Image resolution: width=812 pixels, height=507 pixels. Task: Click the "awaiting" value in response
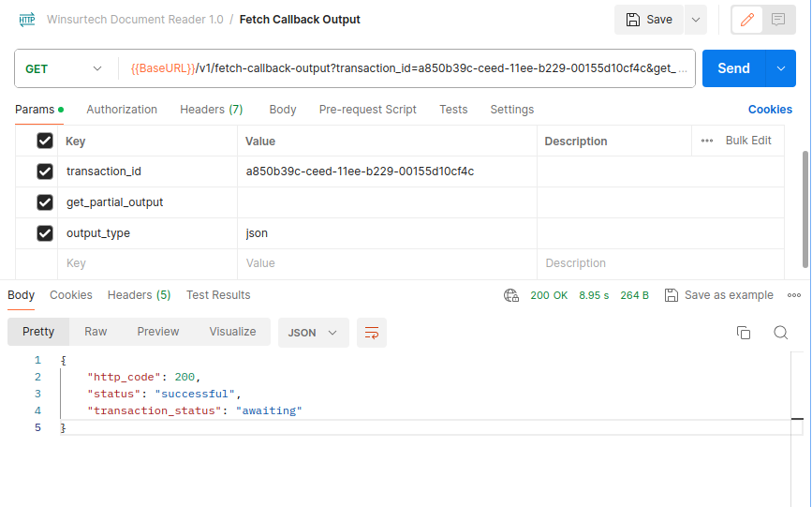269,410
